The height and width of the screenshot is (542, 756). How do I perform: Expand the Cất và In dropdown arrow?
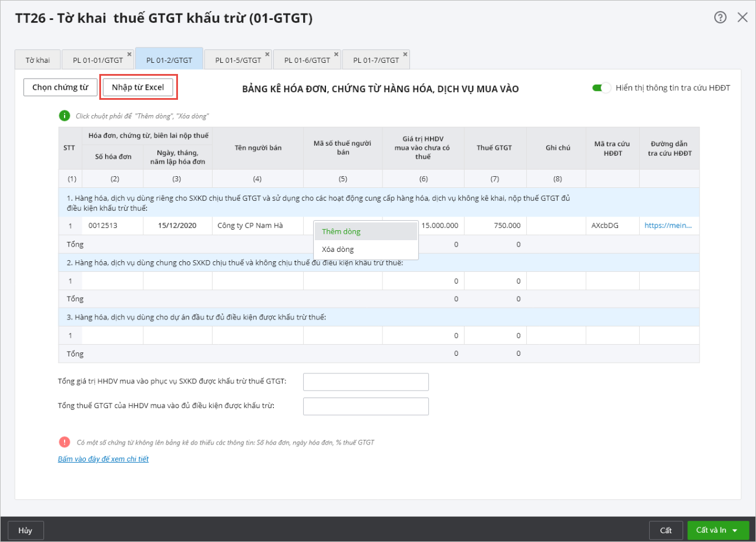pos(735,530)
